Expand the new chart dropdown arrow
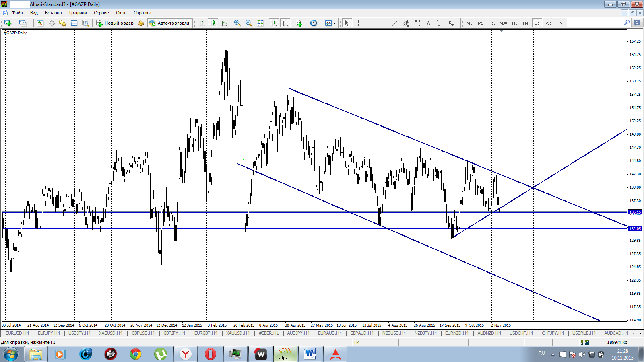The width and height of the screenshot is (644, 362). tap(14, 23)
